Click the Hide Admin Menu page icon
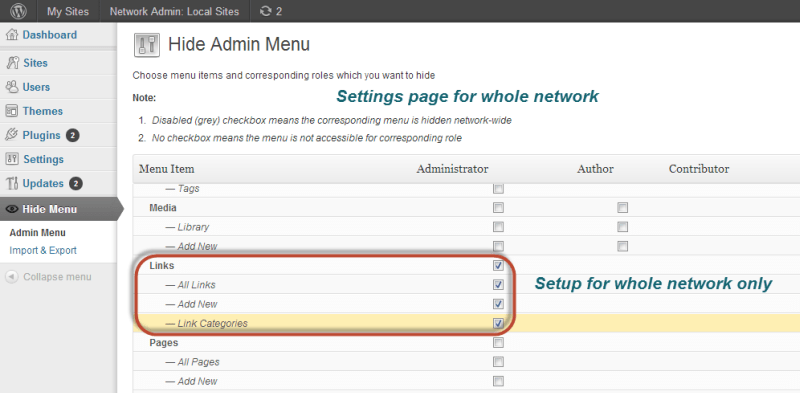Screen dimensions: 800x393 pos(146,45)
